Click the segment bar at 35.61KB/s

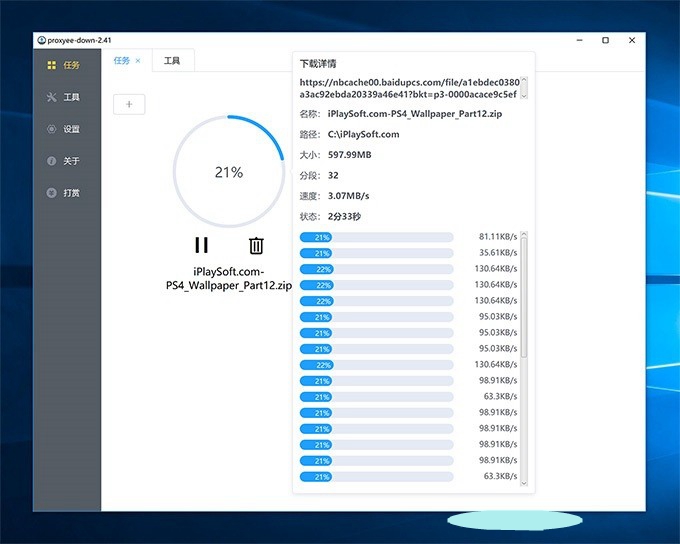tap(376, 253)
